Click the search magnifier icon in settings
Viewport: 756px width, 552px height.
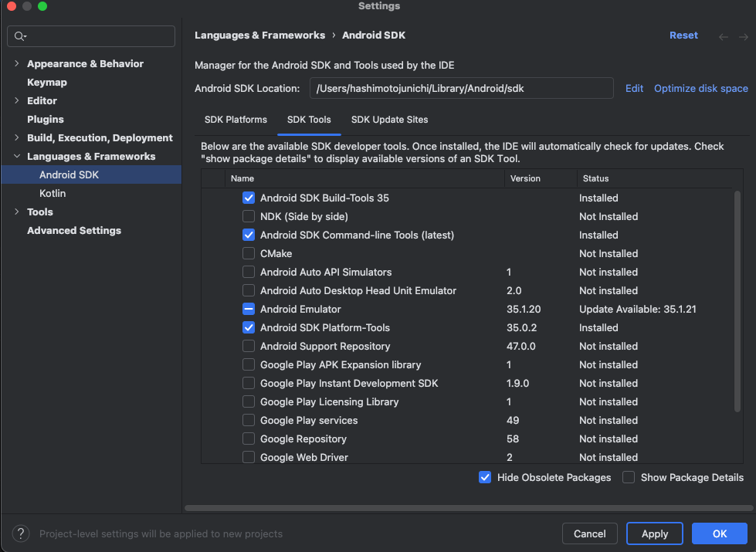tap(20, 36)
